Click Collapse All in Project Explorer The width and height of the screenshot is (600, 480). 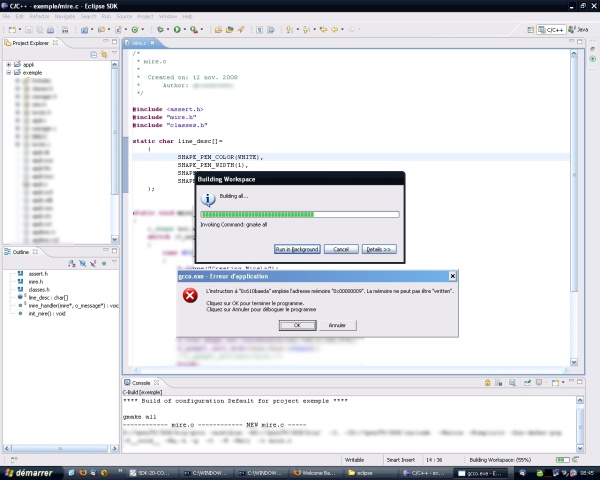93,55
